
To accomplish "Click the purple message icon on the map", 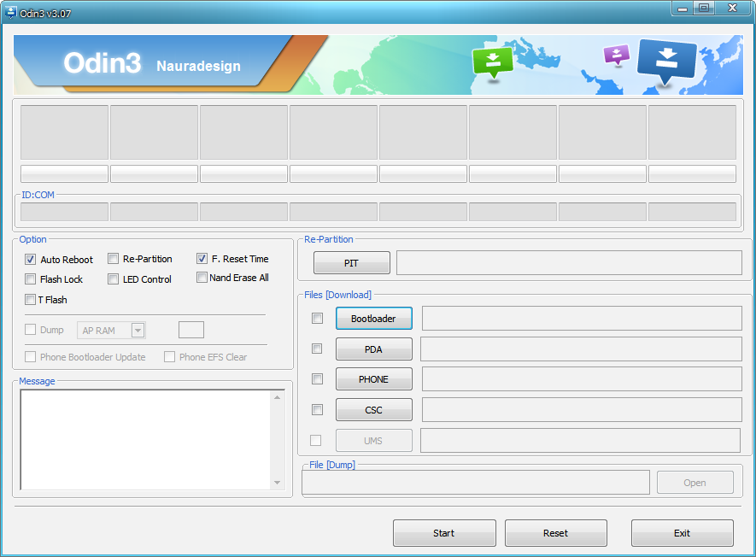I will point(617,54).
